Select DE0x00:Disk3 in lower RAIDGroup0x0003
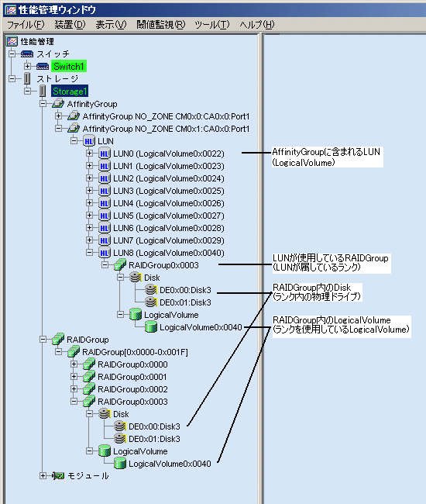Screen dimensions: 426x504 154,426
